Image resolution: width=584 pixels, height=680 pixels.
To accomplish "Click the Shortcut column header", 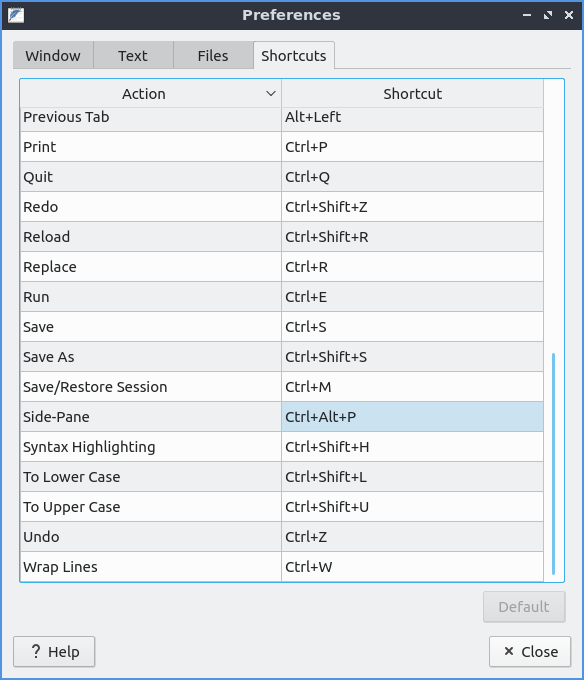I will pyautogui.click(x=412, y=94).
